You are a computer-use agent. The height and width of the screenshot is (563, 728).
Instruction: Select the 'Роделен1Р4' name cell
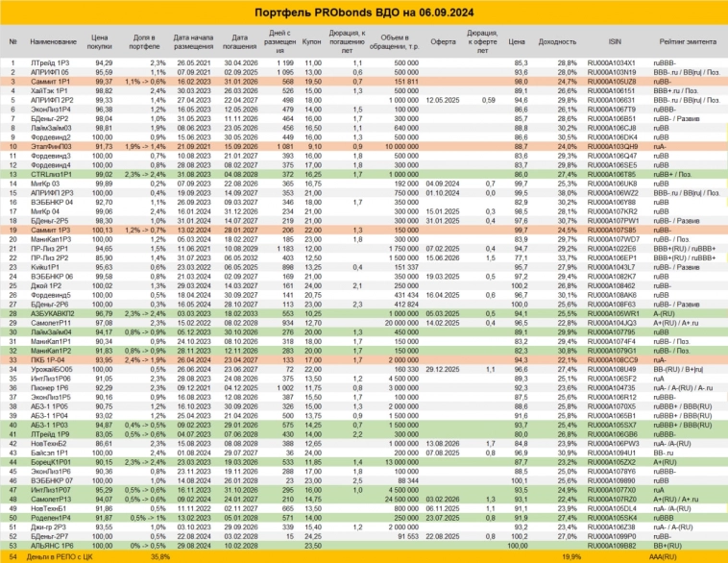pyautogui.click(x=51, y=518)
